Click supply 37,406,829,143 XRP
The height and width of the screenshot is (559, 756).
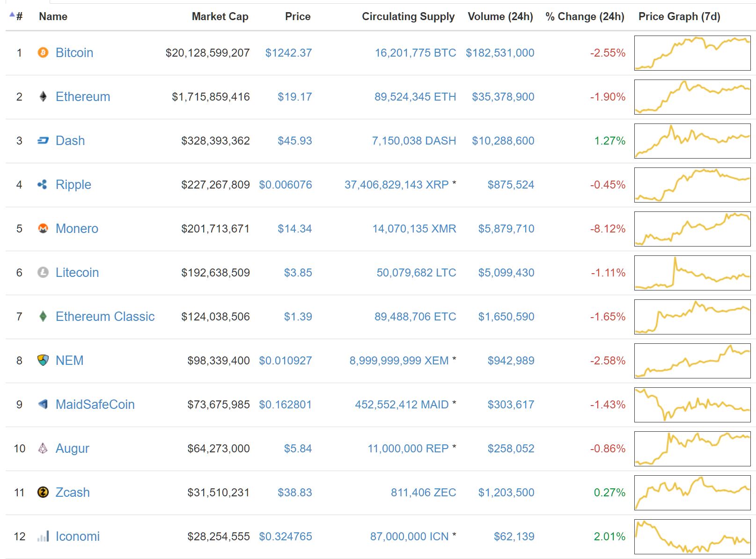(396, 185)
